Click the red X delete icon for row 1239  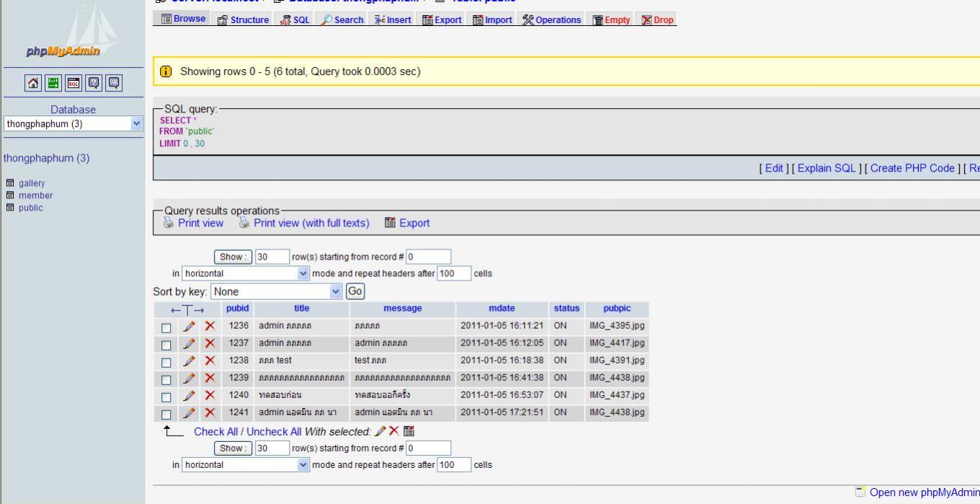210,378
